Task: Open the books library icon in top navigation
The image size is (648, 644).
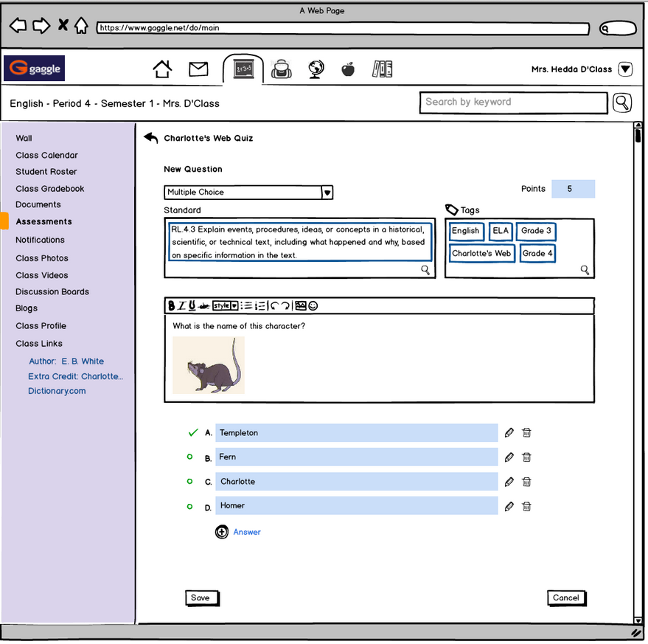Action: (x=382, y=69)
